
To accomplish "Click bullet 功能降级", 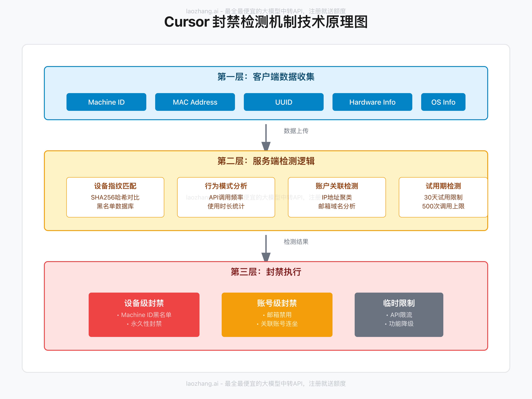I will pyautogui.click(x=399, y=324).
